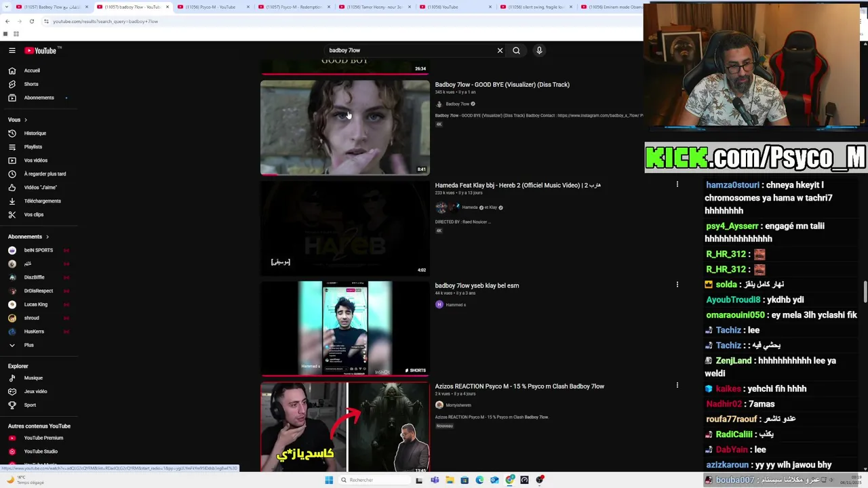Open Mortyshennm channel under Azizos video
The height and width of the screenshot is (488, 868).
point(458,405)
